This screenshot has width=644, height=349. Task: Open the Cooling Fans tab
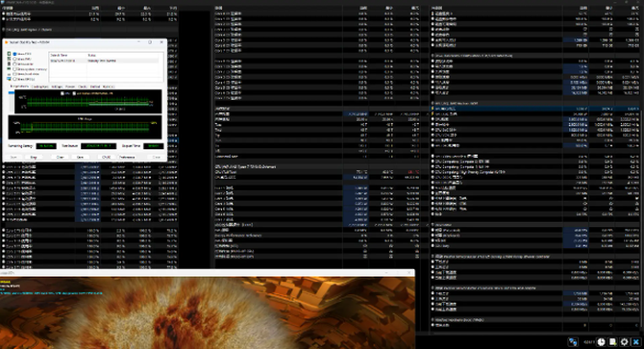[x=39, y=87]
